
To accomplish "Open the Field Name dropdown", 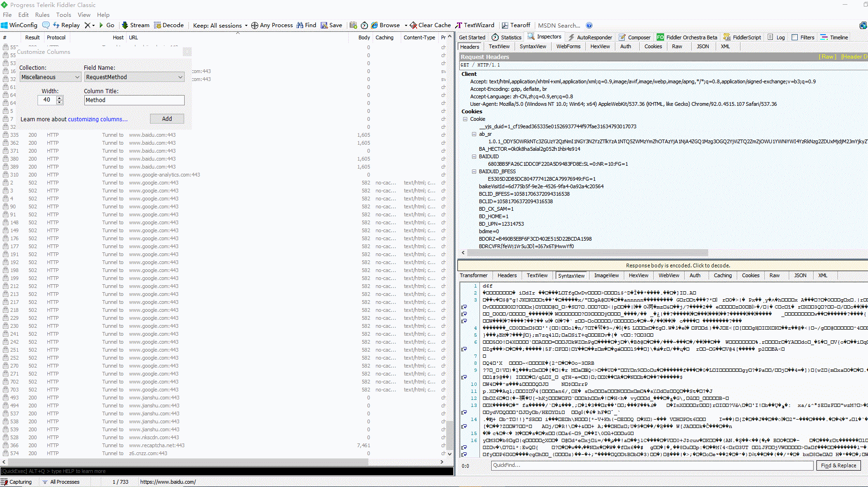I will [x=134, y=77].
